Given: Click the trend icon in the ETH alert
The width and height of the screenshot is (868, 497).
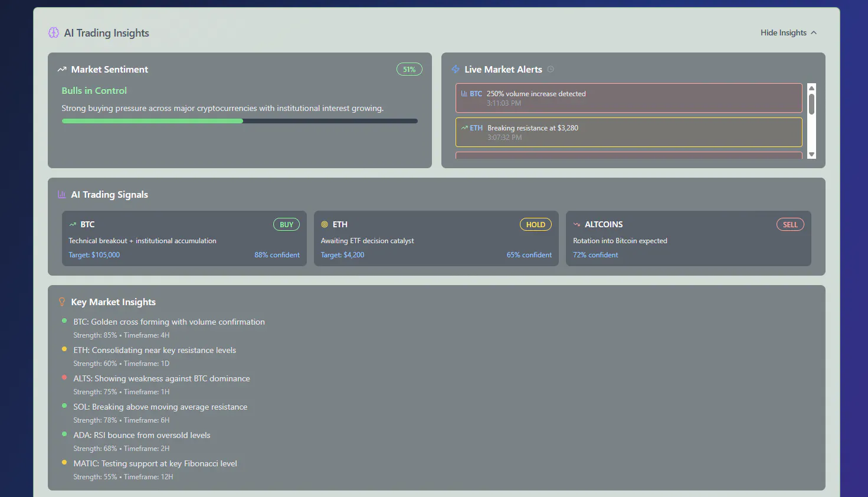Looking at the screenshot, I should 464,127.
